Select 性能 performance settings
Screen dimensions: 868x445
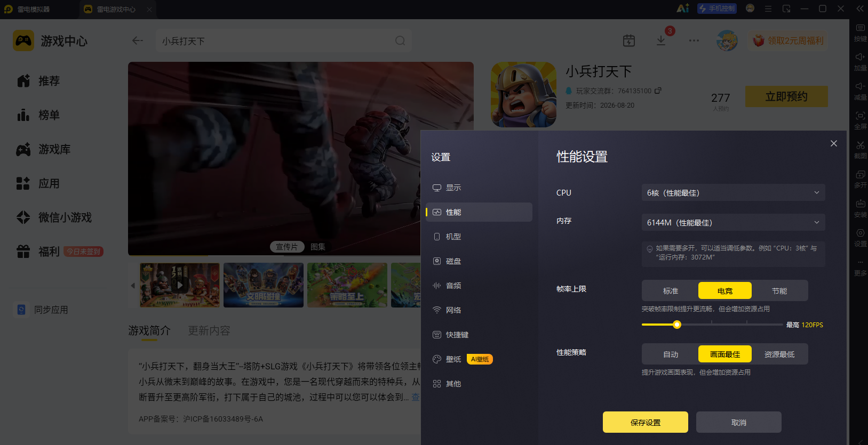point(479,212)
